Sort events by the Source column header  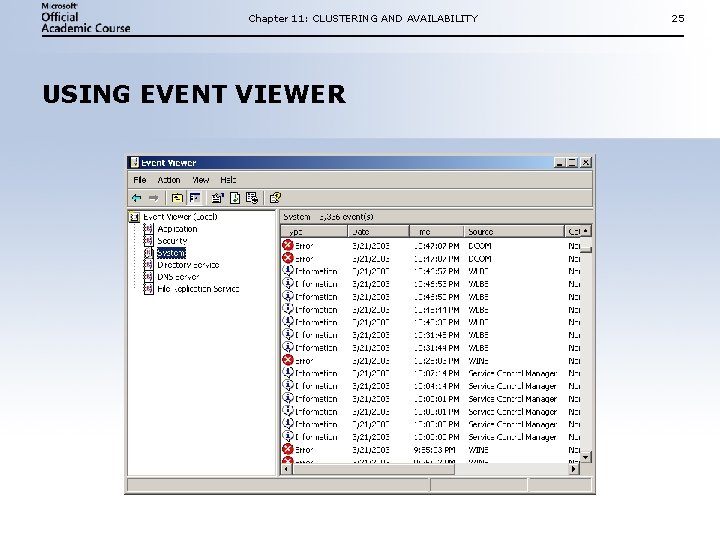(514, 231)
